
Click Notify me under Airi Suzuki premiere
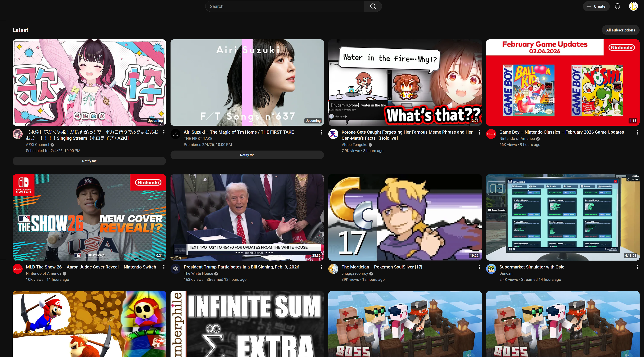tap(247, 155)
